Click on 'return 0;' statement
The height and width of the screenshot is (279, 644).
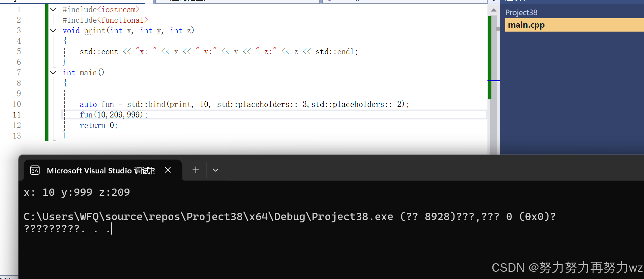pos(98,125)
